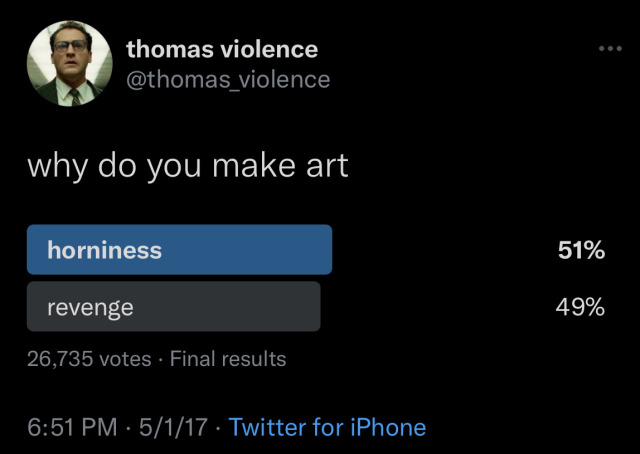Screen dimensions: 640x454
Task: Click the face in the profile picture
Action: click(68, 55)
